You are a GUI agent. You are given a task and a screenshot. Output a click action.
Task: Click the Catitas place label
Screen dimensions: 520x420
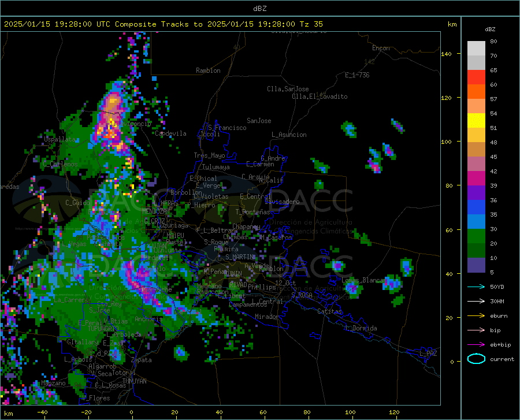click(329, 311)
